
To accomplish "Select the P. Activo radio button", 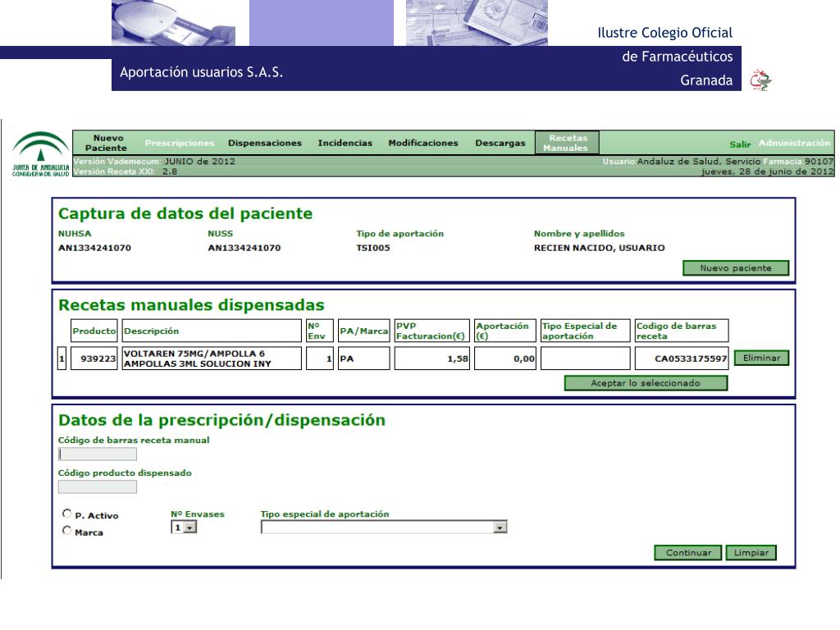I will [67, 514].
